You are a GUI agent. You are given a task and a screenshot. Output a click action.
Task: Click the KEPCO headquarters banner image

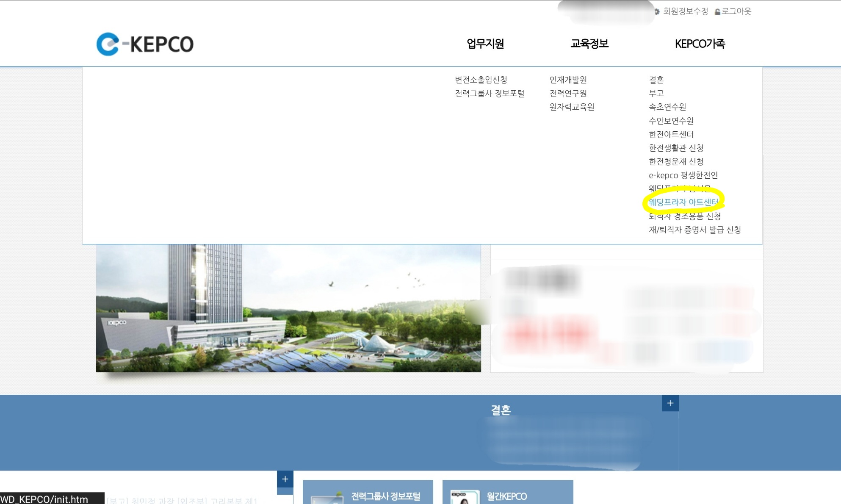288,308
